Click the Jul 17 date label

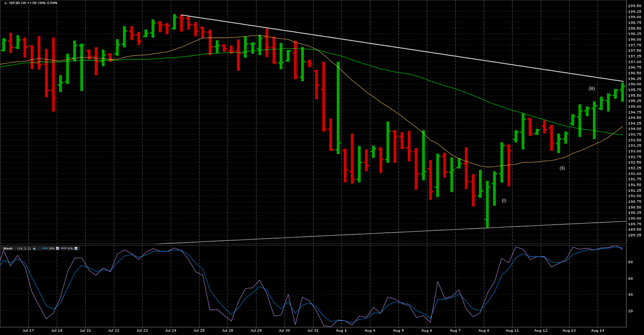coord(28,331)
